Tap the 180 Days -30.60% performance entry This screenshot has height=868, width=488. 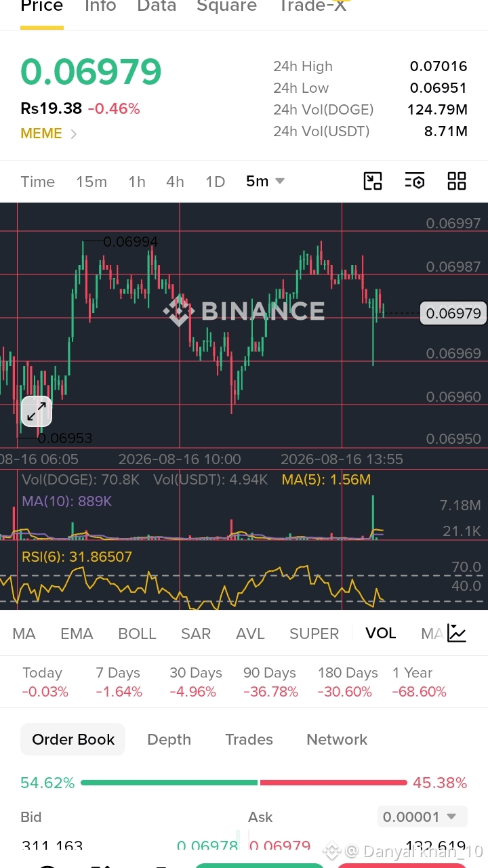tap(348, 682)
